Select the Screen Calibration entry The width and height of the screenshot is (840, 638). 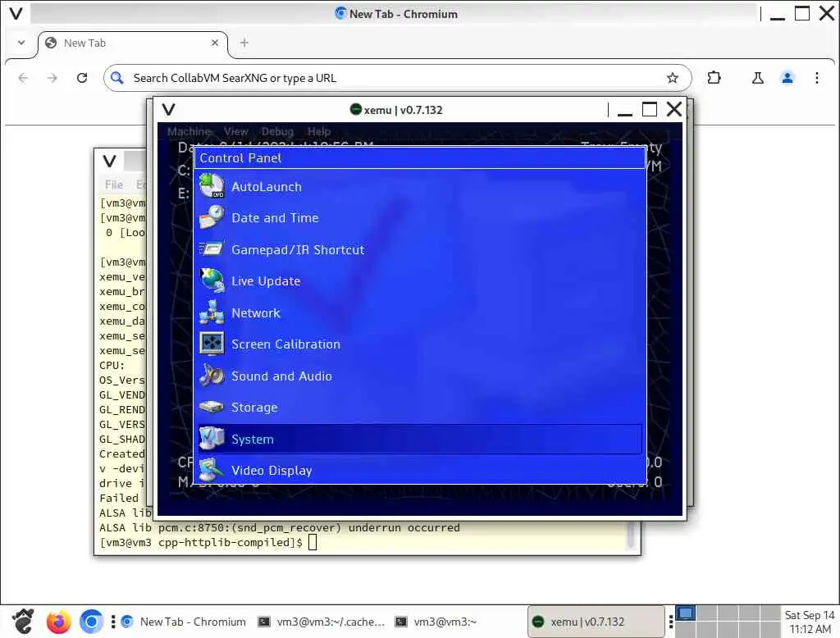pos(420,344)
